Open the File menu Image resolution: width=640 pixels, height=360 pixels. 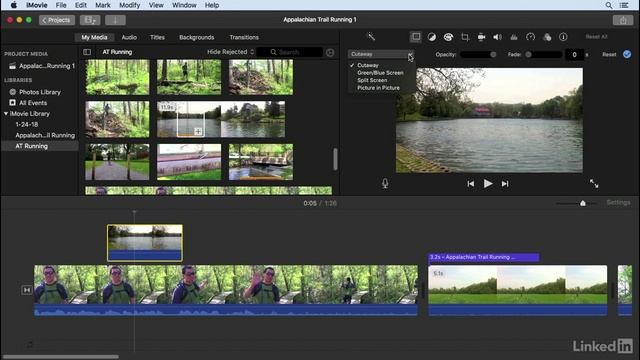coord(61,5)
